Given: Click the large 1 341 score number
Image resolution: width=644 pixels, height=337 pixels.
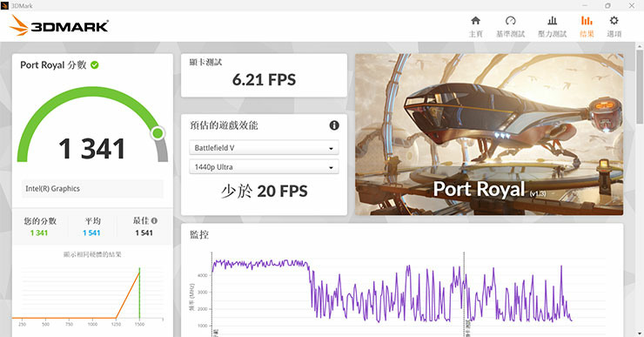Looking at the screenshot, I should coord(92,149).
